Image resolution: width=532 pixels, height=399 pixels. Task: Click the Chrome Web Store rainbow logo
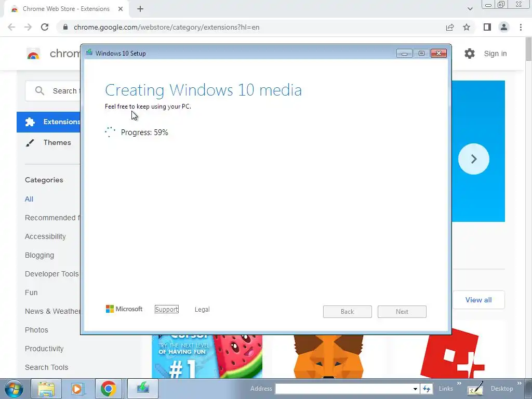coord(33,54)
